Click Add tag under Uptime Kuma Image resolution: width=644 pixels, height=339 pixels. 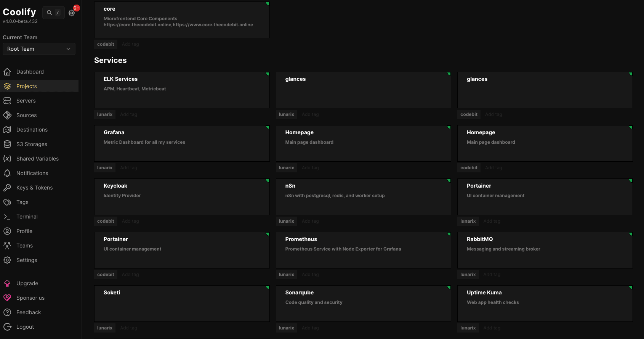tap(492, 328)
